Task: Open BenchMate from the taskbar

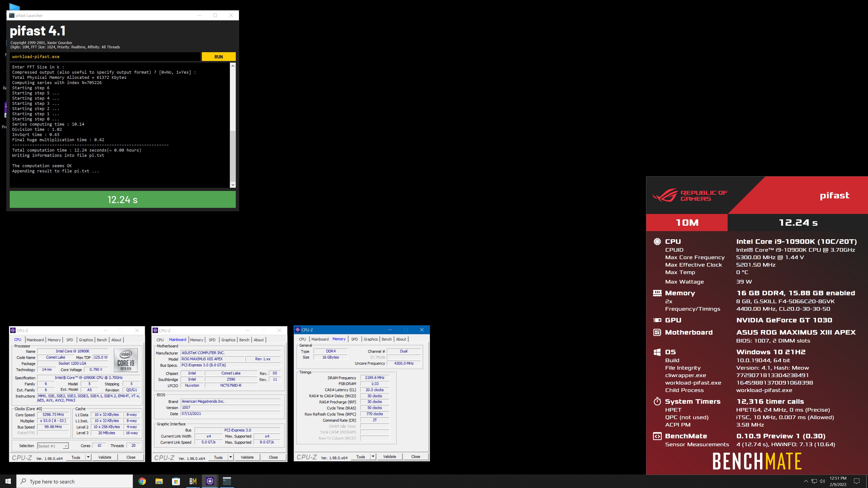Action: [193, 481]
